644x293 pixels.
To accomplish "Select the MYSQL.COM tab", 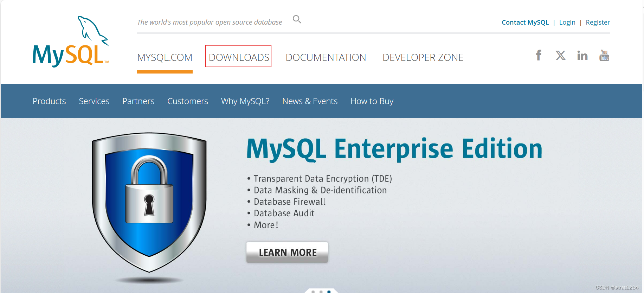I will tap(165, 57).
